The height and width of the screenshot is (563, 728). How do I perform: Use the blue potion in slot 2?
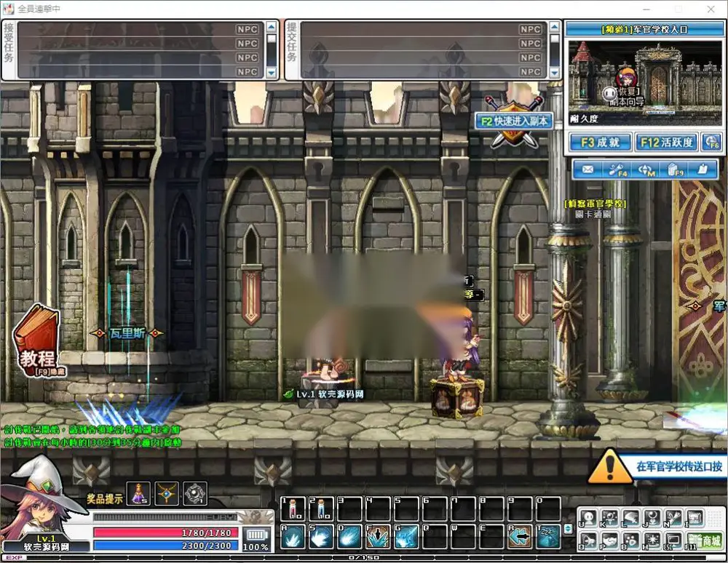[x=322, y=508]
